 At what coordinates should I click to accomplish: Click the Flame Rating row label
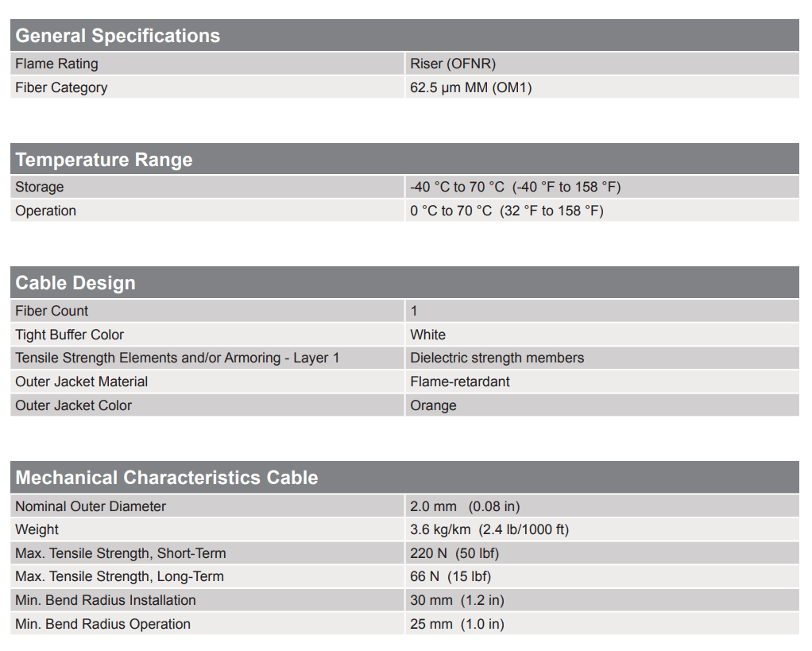point(56,64)
